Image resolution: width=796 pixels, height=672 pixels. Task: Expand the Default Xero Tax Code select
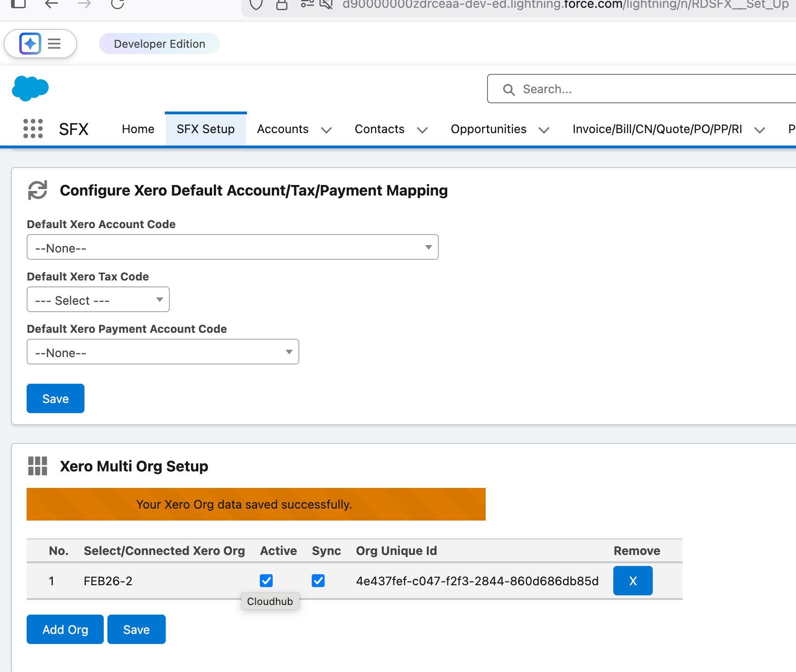click(98, 300)
